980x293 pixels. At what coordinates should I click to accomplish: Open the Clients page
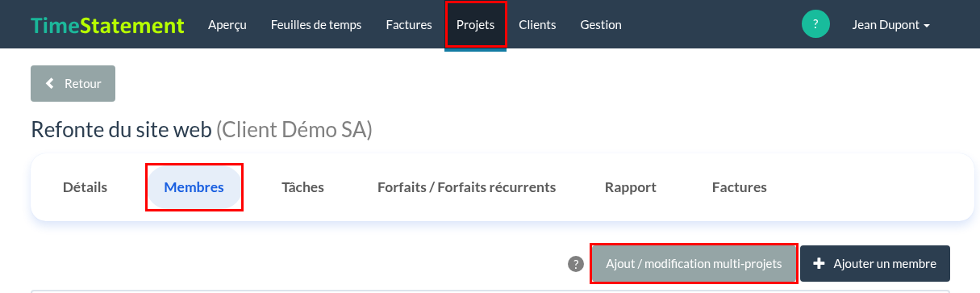[x=537, y=25]
